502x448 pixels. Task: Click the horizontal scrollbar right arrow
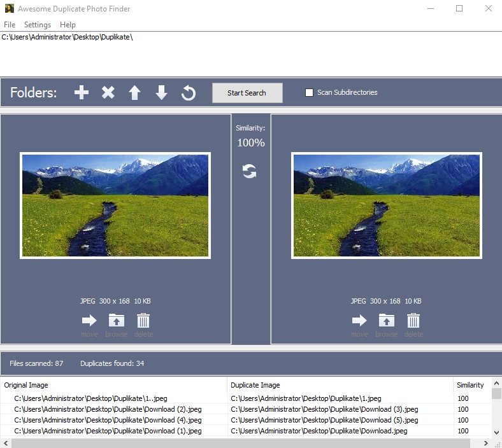[x=486, y=443]
